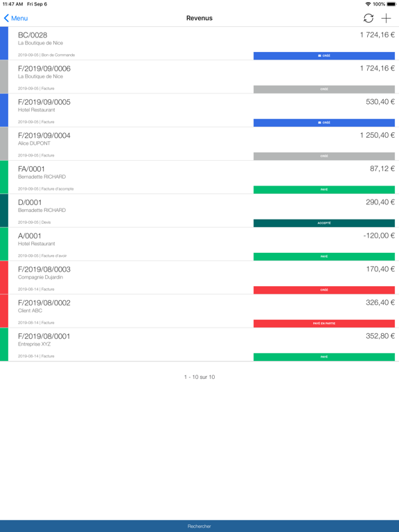Go back using the Menu chevron
Screen dimensions: 399x532
6,18
